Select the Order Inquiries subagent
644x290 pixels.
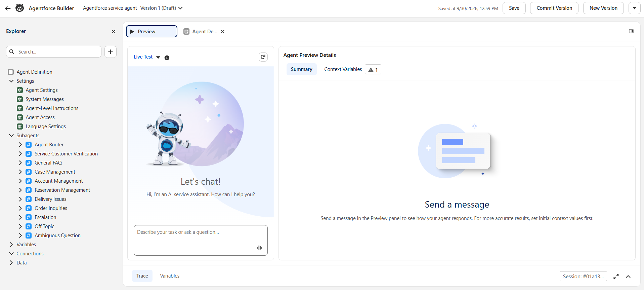(51, 208)
